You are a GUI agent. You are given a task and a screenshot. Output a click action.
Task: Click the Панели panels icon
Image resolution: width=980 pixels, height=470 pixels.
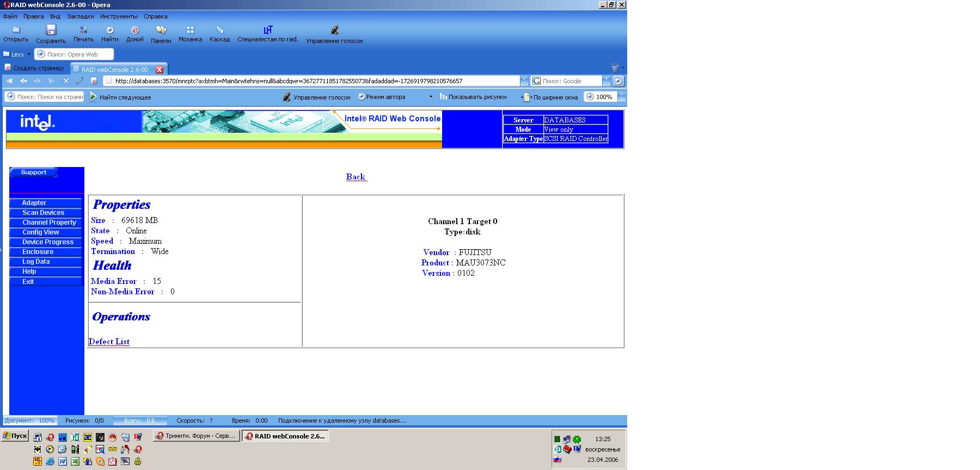click(x=161, y=30)
